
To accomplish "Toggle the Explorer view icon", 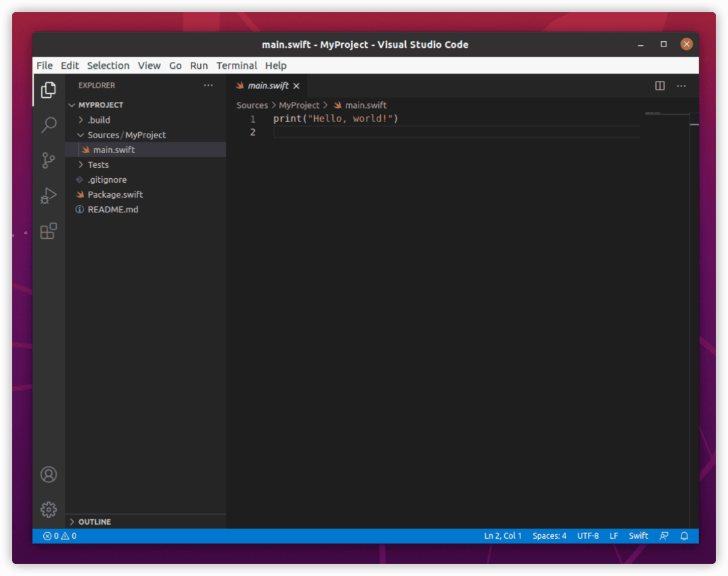I will [49, 90].
